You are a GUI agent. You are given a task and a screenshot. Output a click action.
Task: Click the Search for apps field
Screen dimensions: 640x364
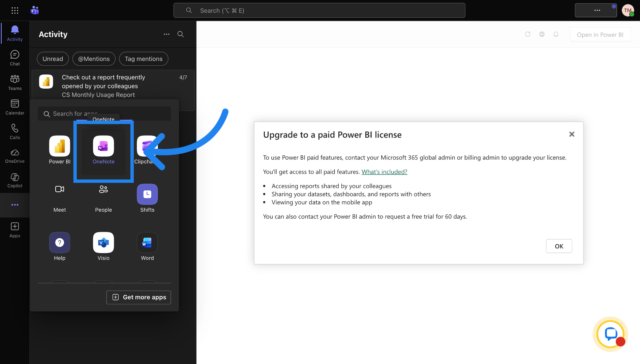pos(104,114)
